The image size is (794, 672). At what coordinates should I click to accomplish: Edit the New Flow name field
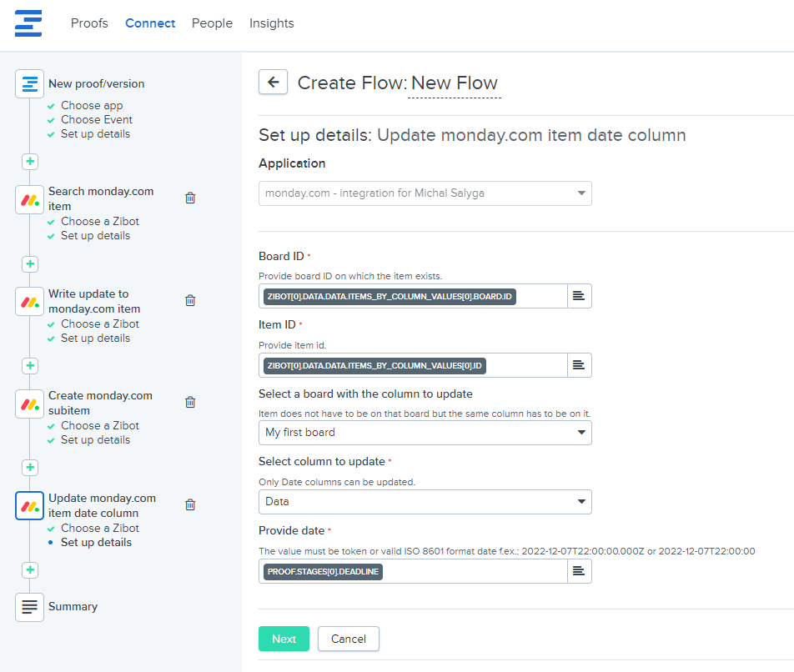pos(455,83)
